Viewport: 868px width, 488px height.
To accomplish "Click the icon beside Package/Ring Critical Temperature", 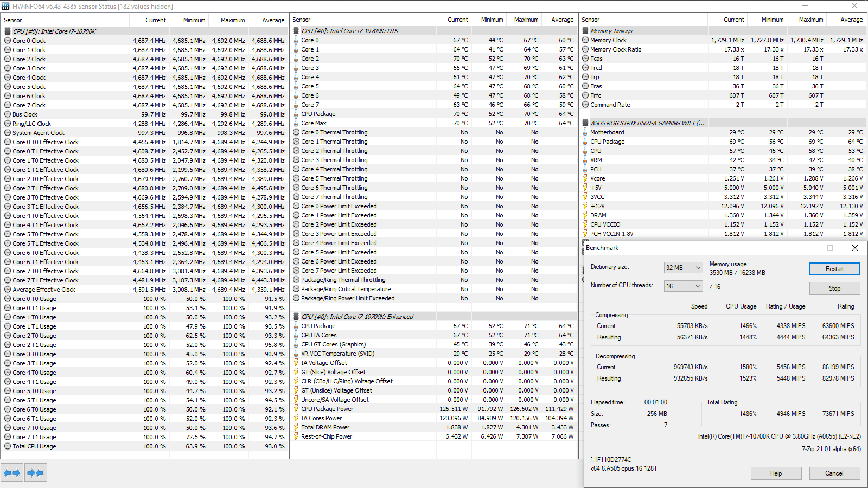I will (x=296, y=289).
